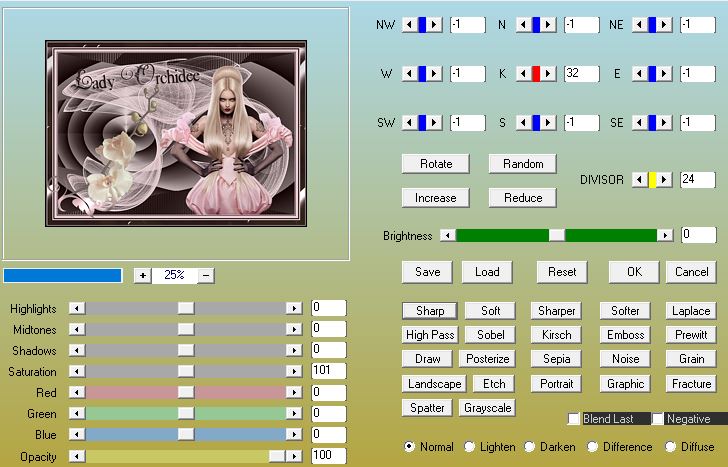Reset all filter values

click(562, 272)
